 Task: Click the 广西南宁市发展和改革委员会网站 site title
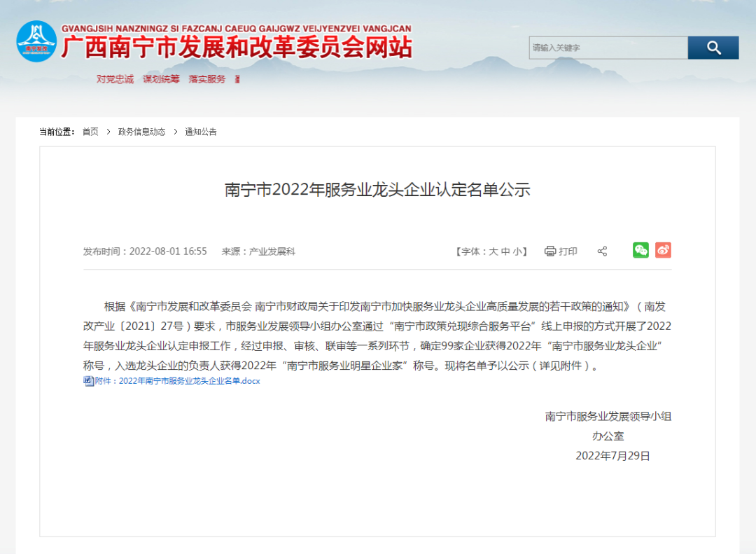pos(237,48)
